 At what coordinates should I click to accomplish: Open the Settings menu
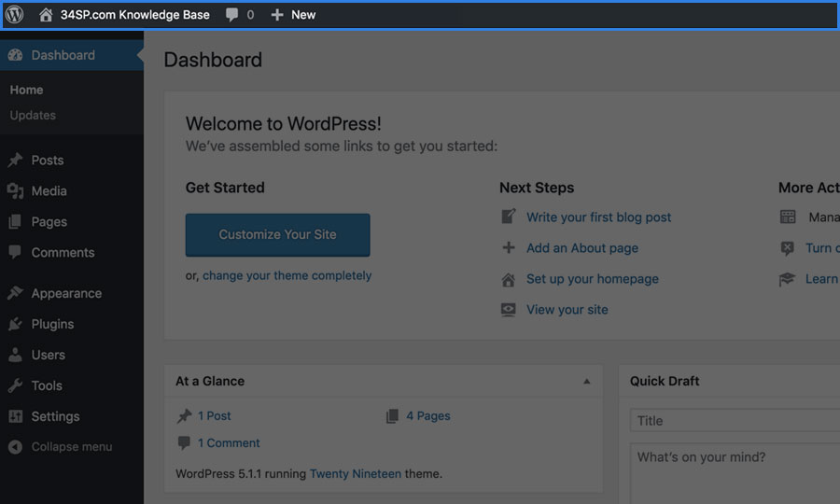tap(55, 416)
